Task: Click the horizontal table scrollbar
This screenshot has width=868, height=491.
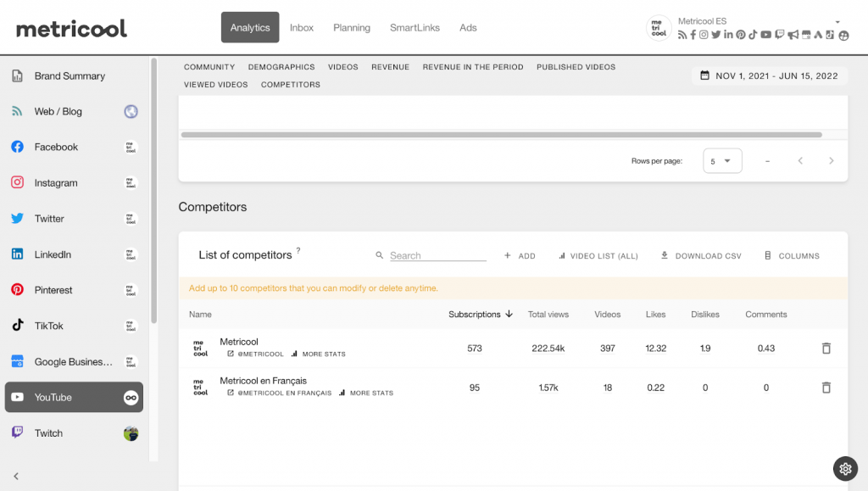Action: pos(502,135)
